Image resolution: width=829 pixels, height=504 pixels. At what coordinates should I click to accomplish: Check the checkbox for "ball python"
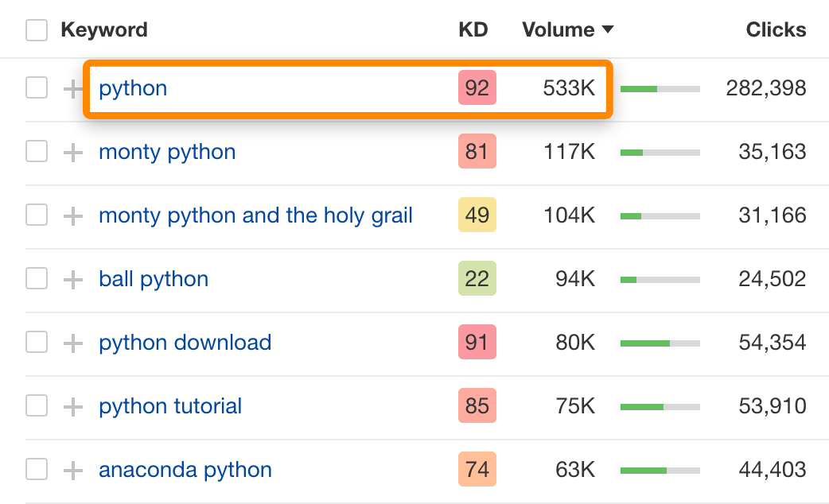coord(37,278)
